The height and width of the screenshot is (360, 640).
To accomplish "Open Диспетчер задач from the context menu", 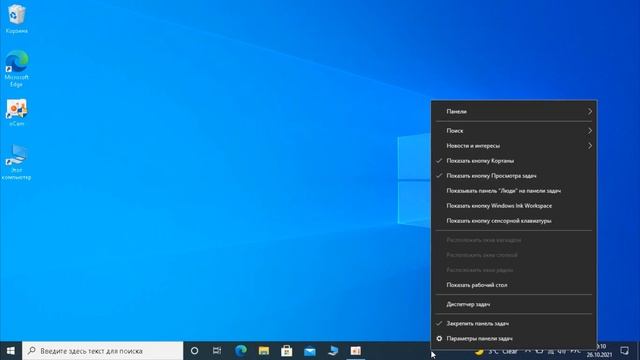I will click(x=514, y=304).
